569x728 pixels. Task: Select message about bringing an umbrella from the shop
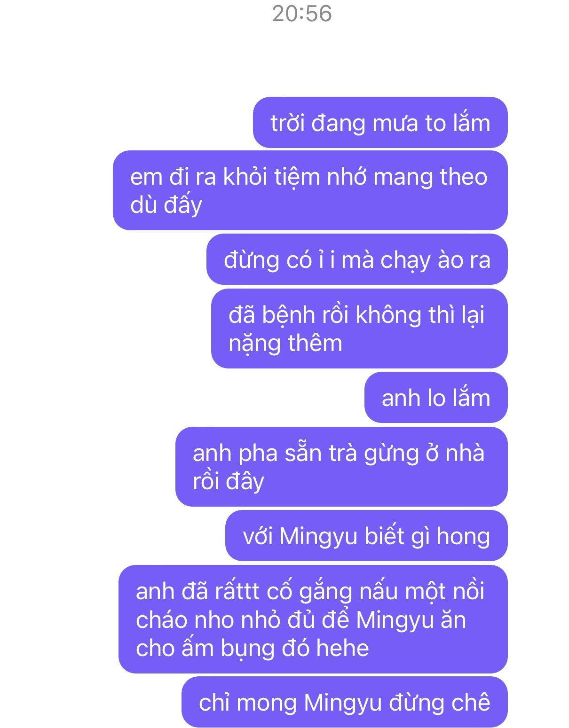tap(310, 190)
